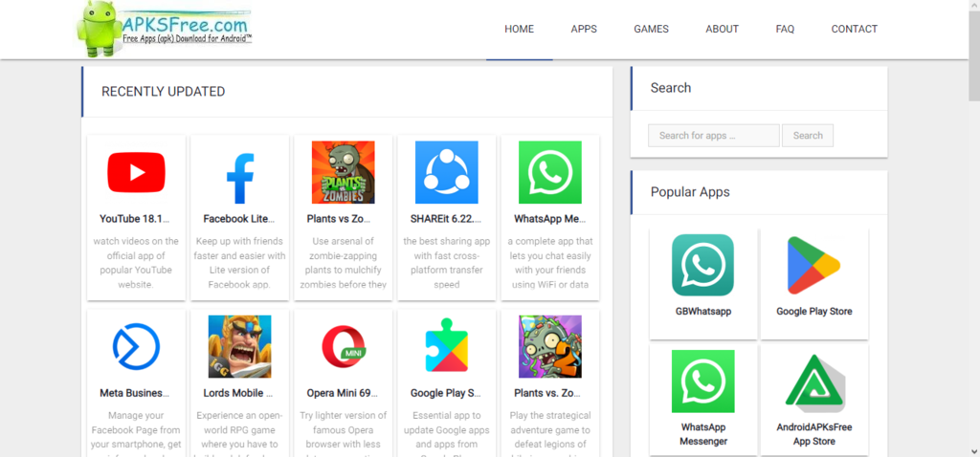Open the Google Play Services puzzle icon
The width and height of the screenshot is (980, 457).
[447, 346]
